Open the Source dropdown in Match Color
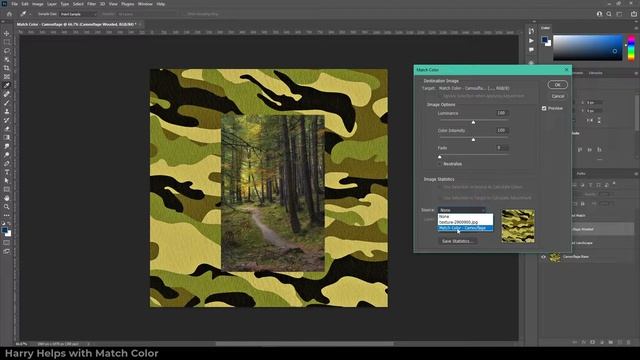 tap(462, 210)
